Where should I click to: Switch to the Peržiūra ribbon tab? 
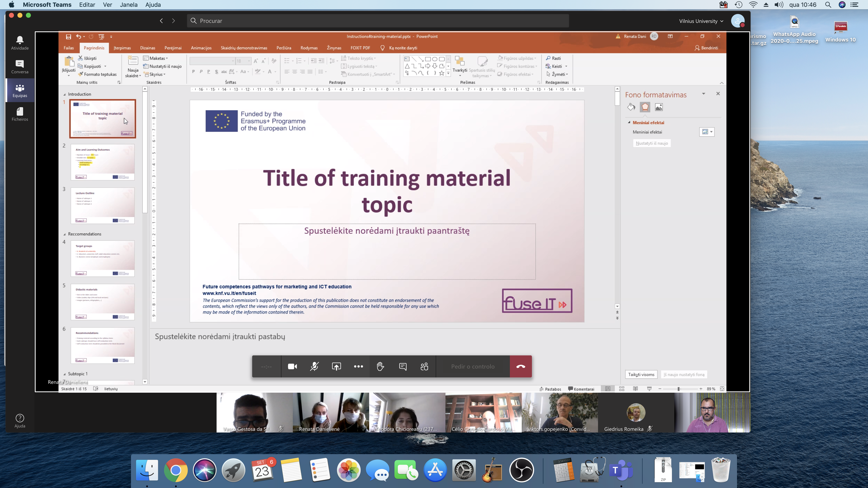tap(284, 48)
